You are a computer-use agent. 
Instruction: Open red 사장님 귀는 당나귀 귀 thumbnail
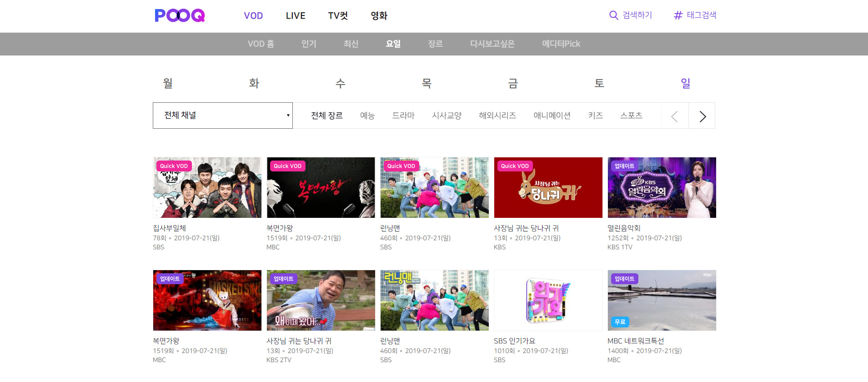(548, 187)
